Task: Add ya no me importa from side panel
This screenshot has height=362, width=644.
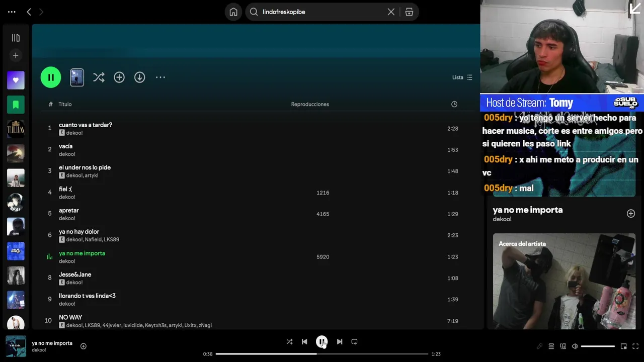Action: 631,214
